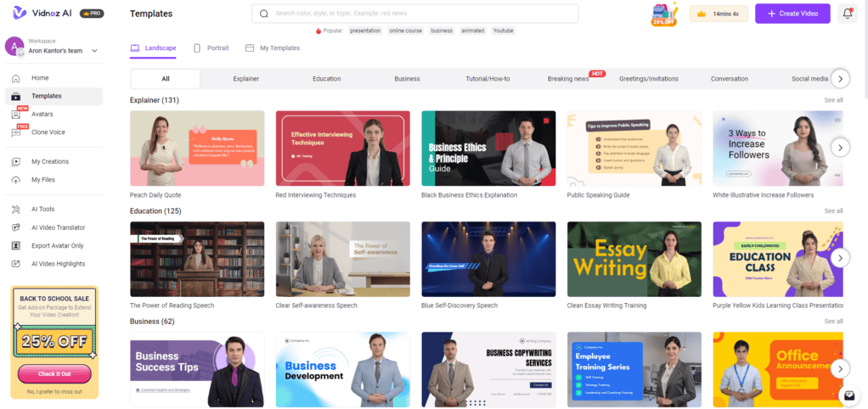Click the Youtube popular tag
Viewport: 868px width, 409px height.
click(503, 31)
